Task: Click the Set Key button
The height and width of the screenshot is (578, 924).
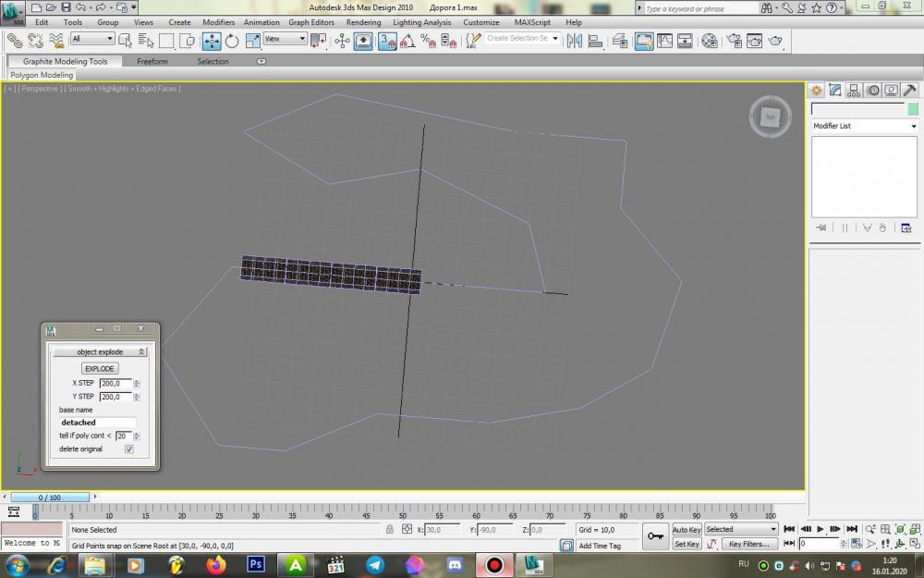Action: click(687, 544)
